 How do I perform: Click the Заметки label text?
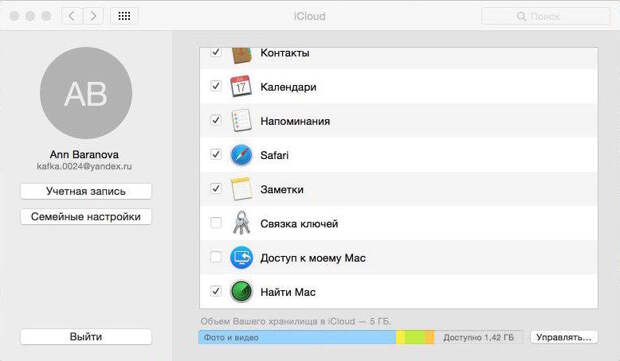282,189
